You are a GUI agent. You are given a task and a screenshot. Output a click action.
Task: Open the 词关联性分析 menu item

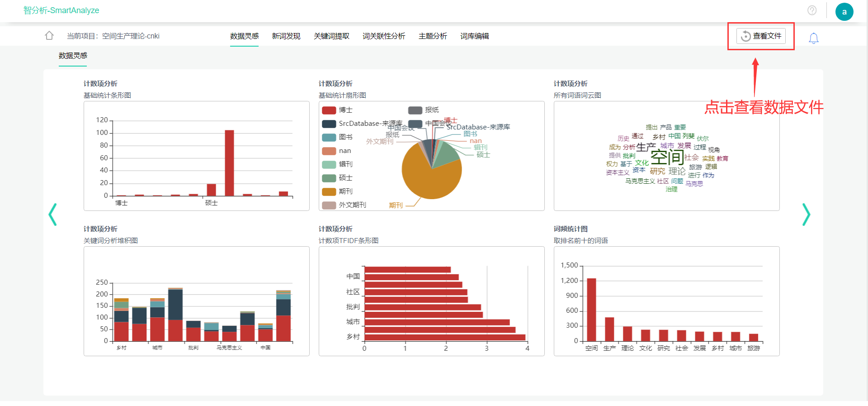tap(384, 36)
